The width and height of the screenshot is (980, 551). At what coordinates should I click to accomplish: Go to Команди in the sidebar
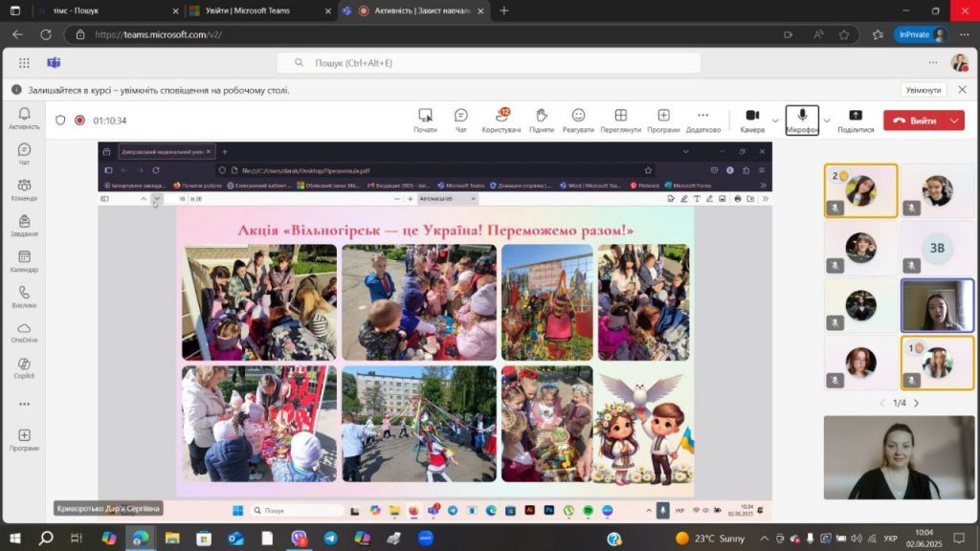click(24, 189)
